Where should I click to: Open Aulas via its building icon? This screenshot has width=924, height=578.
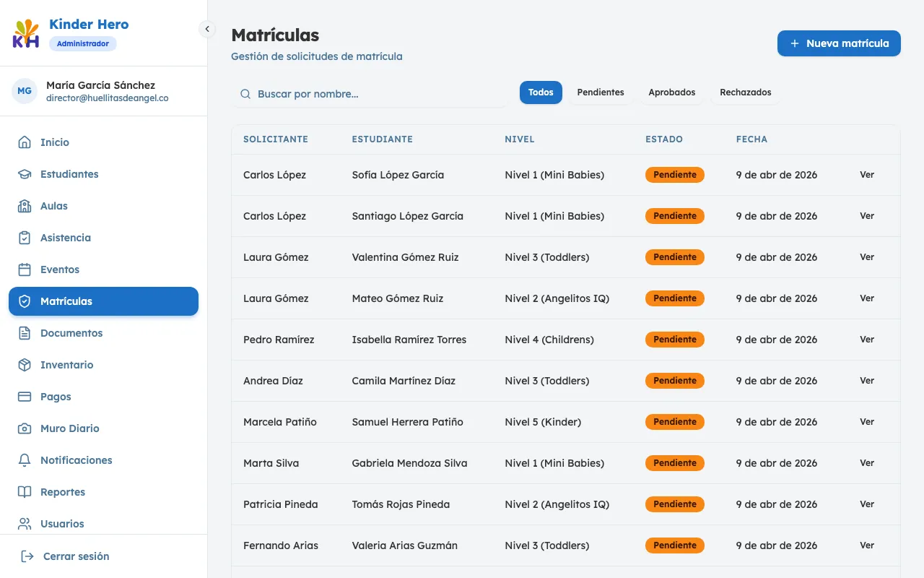coord(25,206)
